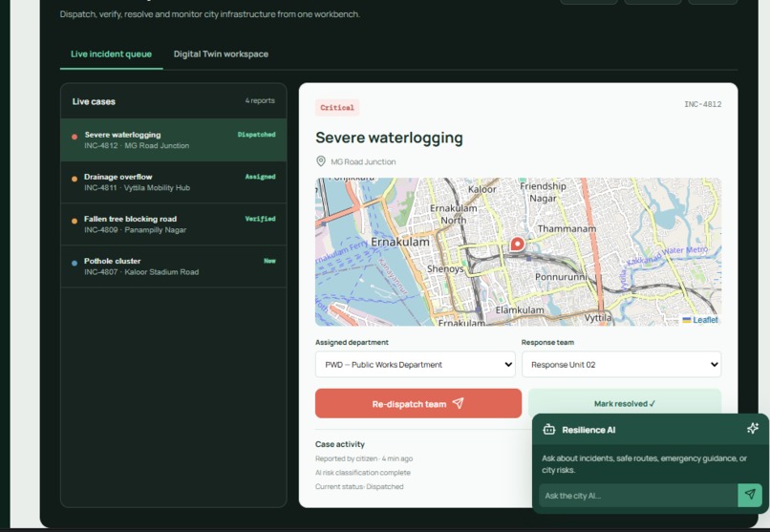Open the Live incident queue tab
The width and height of the screenshot is (770, 532).
click(111, 54)
